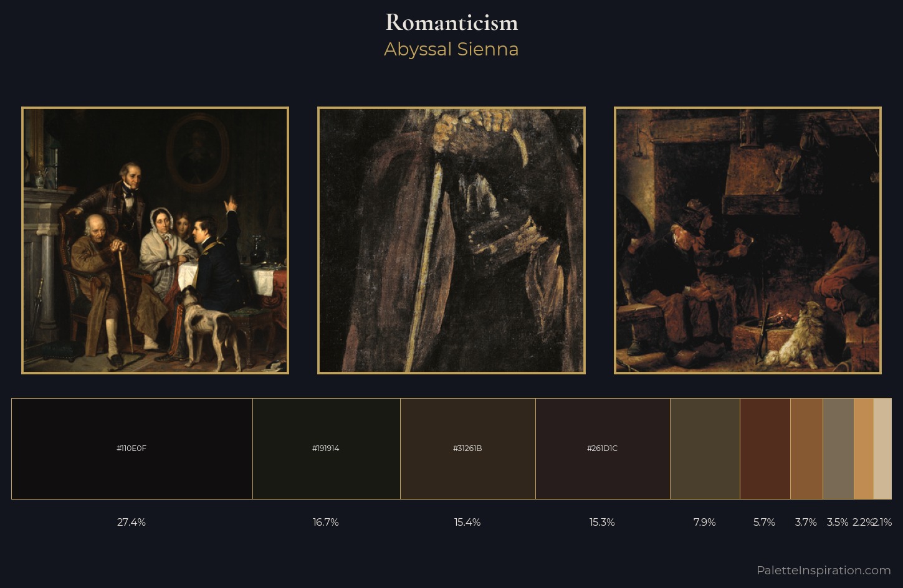Click the 15.4% percentage label

coord(467,522)
